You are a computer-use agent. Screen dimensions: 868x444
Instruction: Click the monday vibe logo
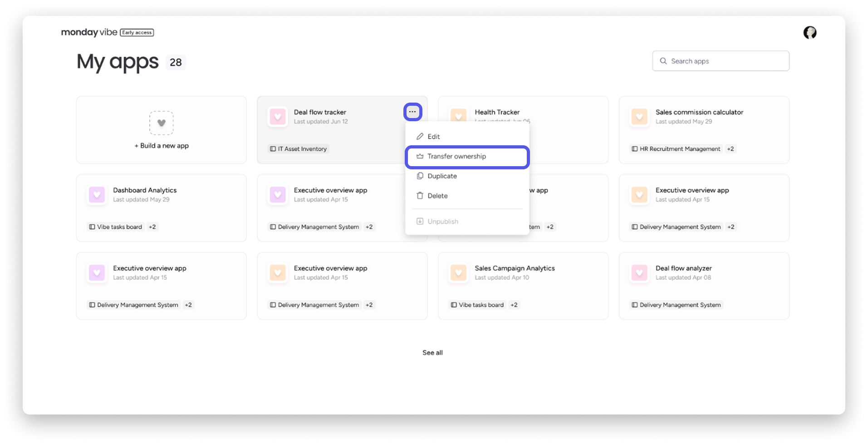coord(89,32)
